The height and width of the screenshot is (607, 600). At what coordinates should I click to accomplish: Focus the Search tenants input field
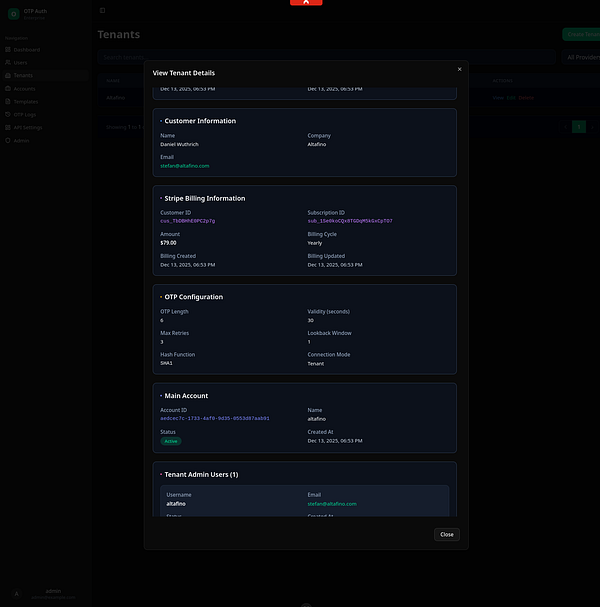327,57
